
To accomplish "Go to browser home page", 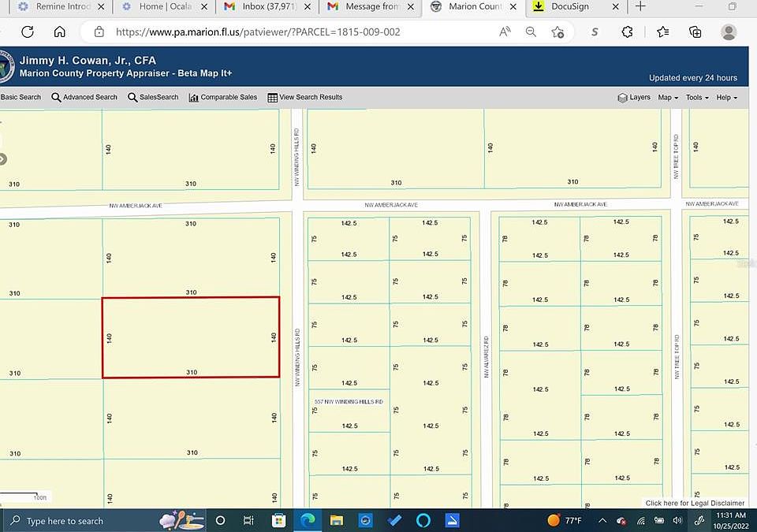I will click(x=60, y=32).
